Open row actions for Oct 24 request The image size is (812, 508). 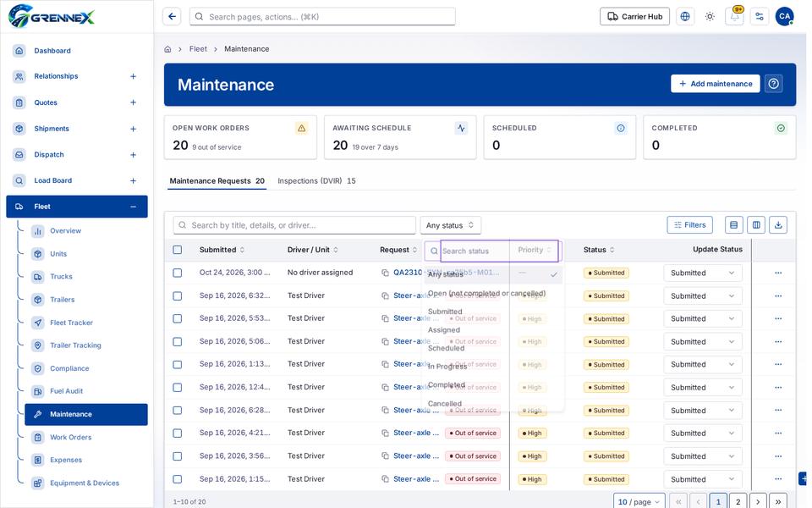point(778,273)
